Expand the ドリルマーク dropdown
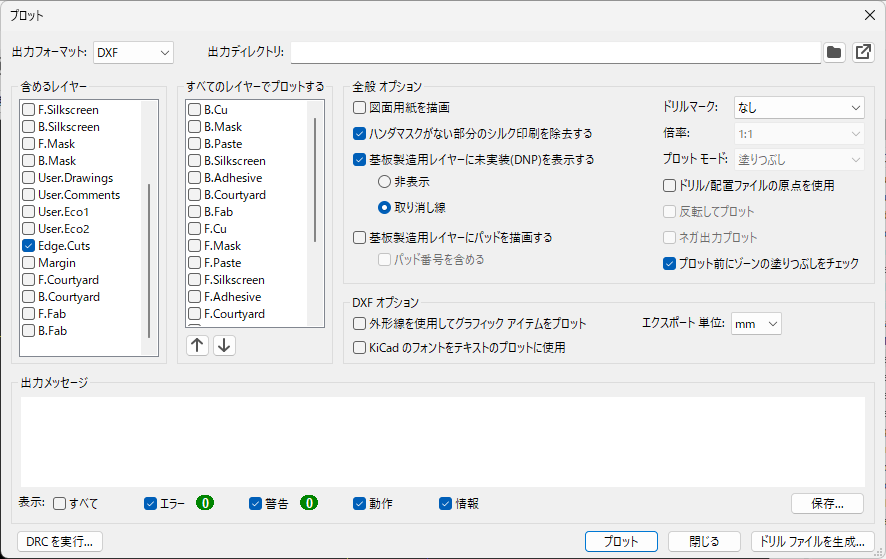 798,107
